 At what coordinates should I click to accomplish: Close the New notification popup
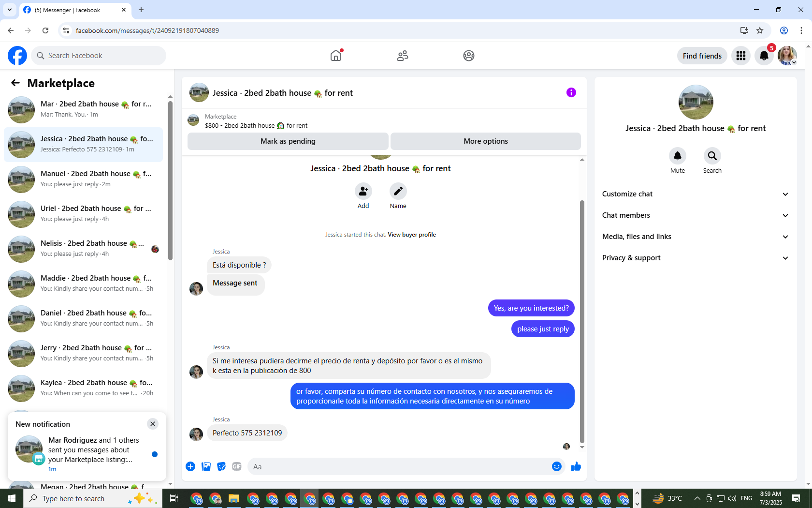[153, 424]
